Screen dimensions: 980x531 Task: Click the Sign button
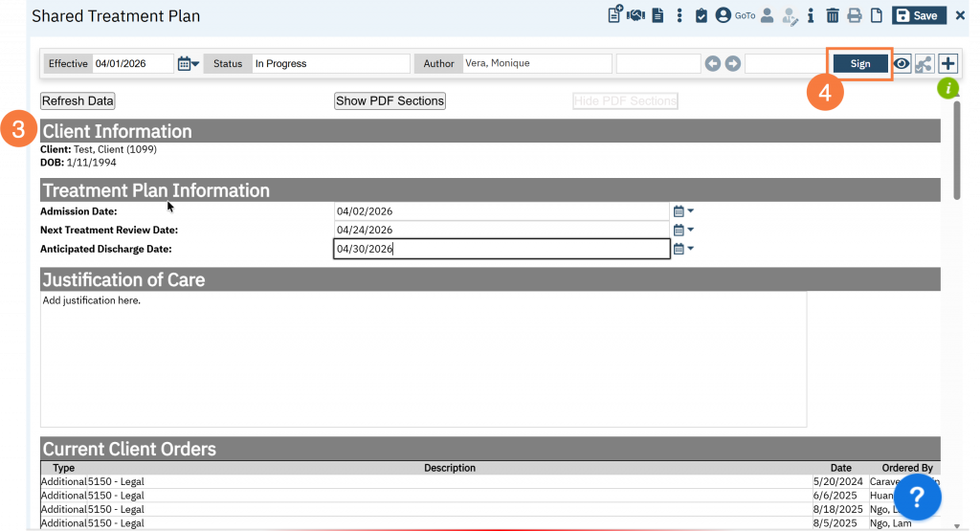[859, 64]
